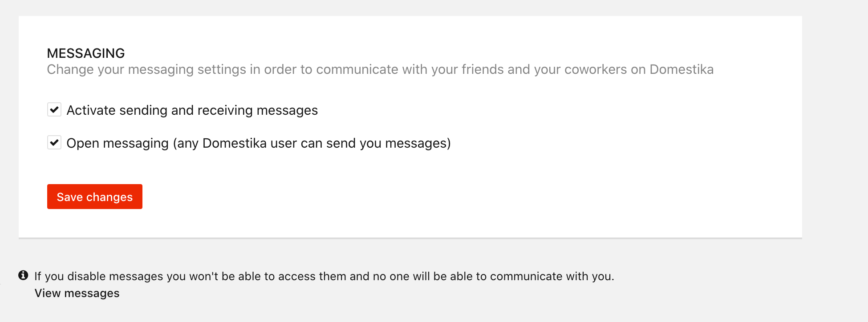Select the MESSAGING section heading

tap(86, 53)
